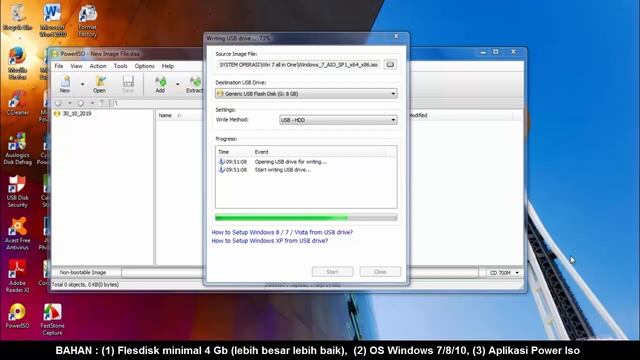This screenshot has height=360, width=640.
Task: Open Adobe Reader XI shortcut
Action: point(18,277)
